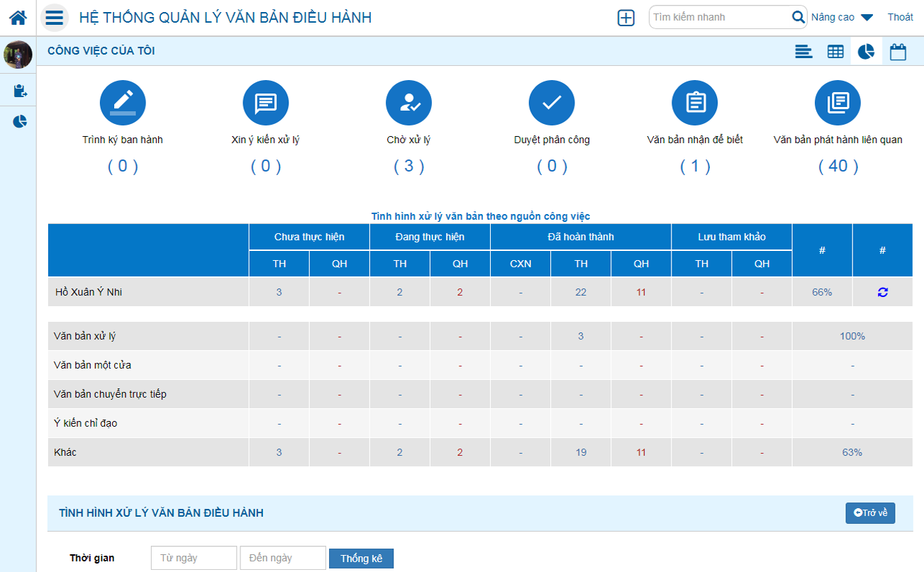
Task: Click Tình hình xử lý văn bản title
Action: 481,216
